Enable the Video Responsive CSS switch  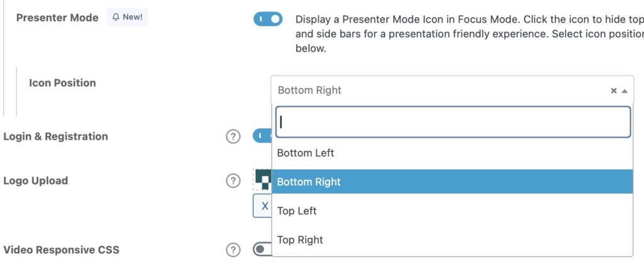click(262, 249)
